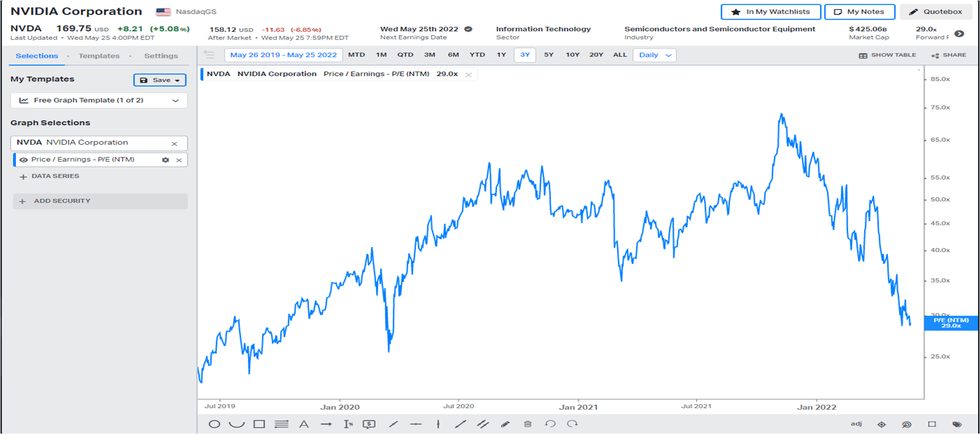
Task: Remove the Price / Earnings - P/E (NTM) series
Action: (179, 160)
